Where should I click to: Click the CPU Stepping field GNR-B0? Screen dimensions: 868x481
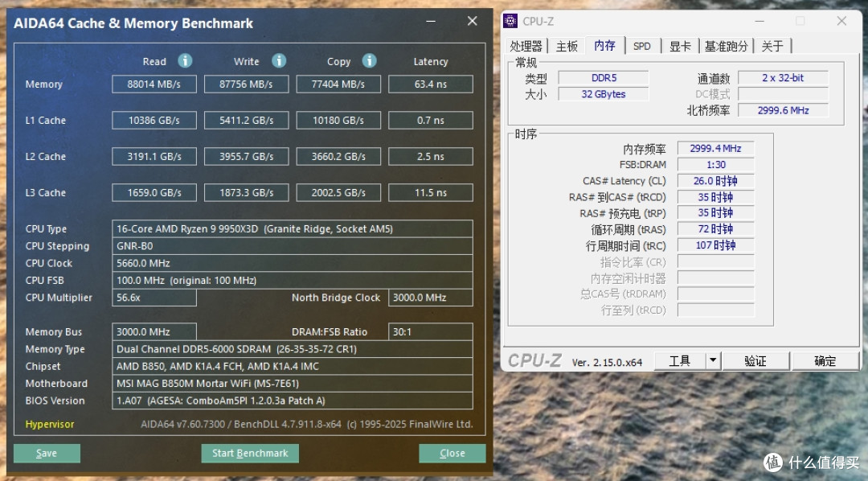click(293, 246)
